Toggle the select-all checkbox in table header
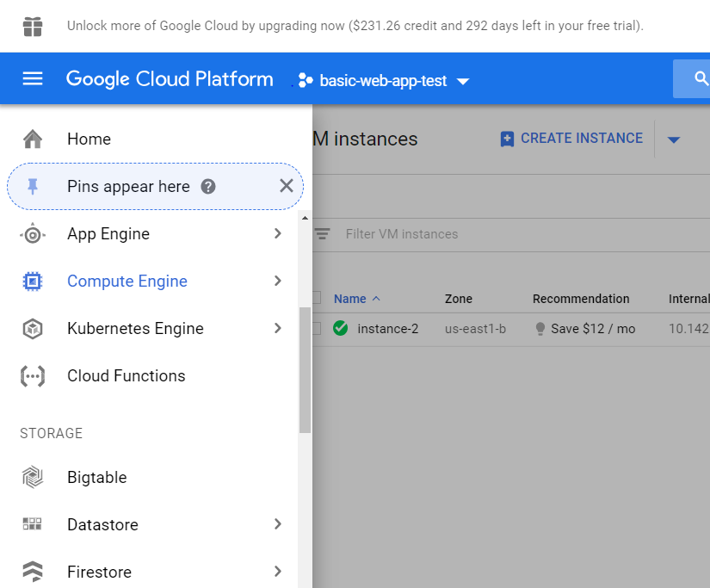 coord(317,298)
